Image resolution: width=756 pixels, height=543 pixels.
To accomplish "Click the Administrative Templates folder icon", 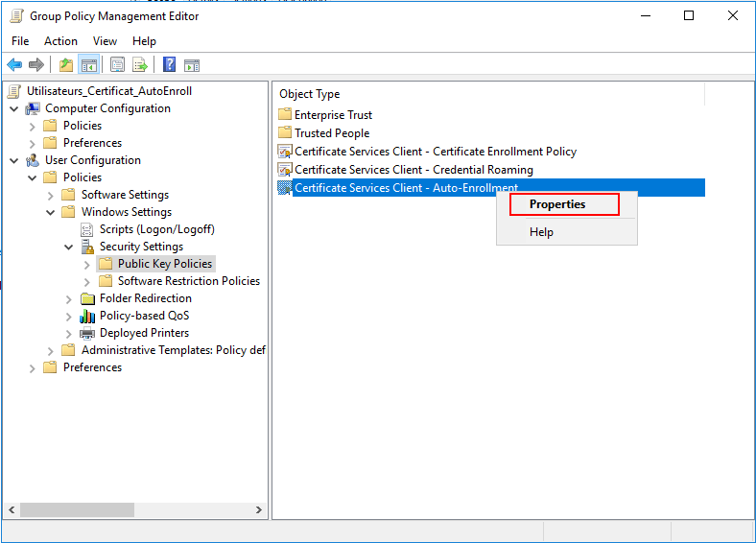I will (x=68, y=350).
